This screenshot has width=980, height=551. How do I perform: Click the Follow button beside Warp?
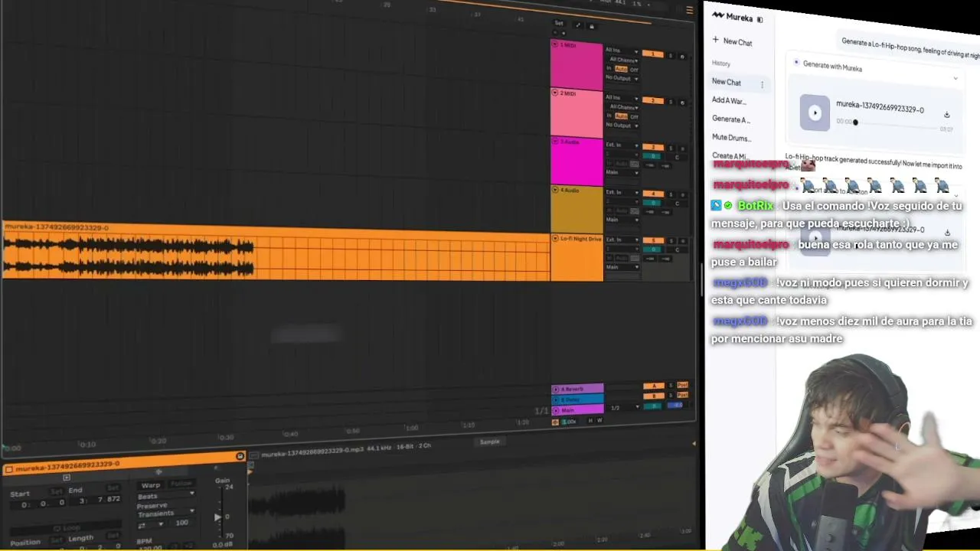tap(181, 484)
